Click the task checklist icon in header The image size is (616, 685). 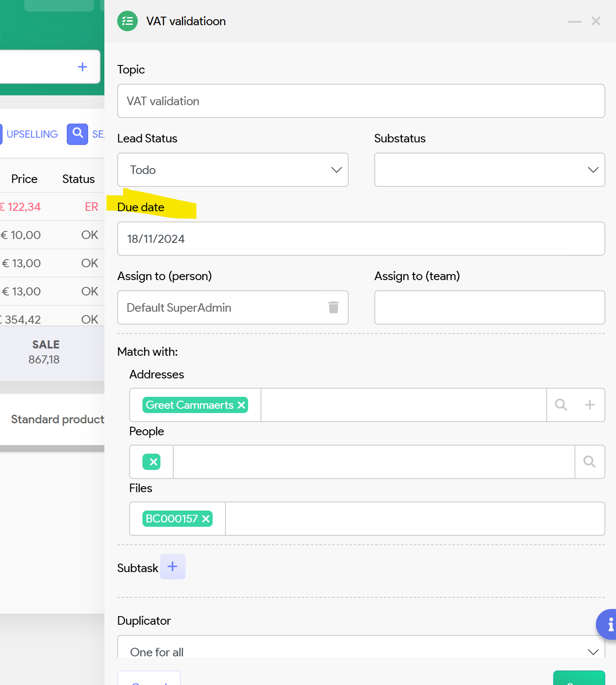[x=127, y=21]
